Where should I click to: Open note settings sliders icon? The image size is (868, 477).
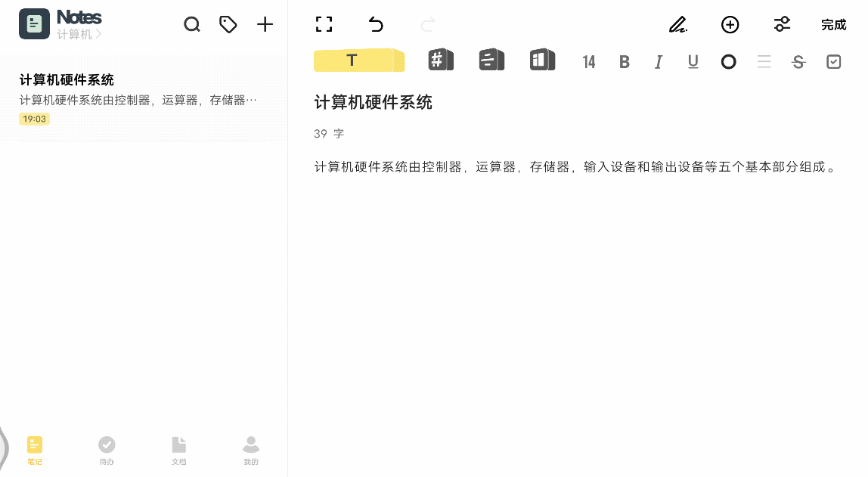782,25
